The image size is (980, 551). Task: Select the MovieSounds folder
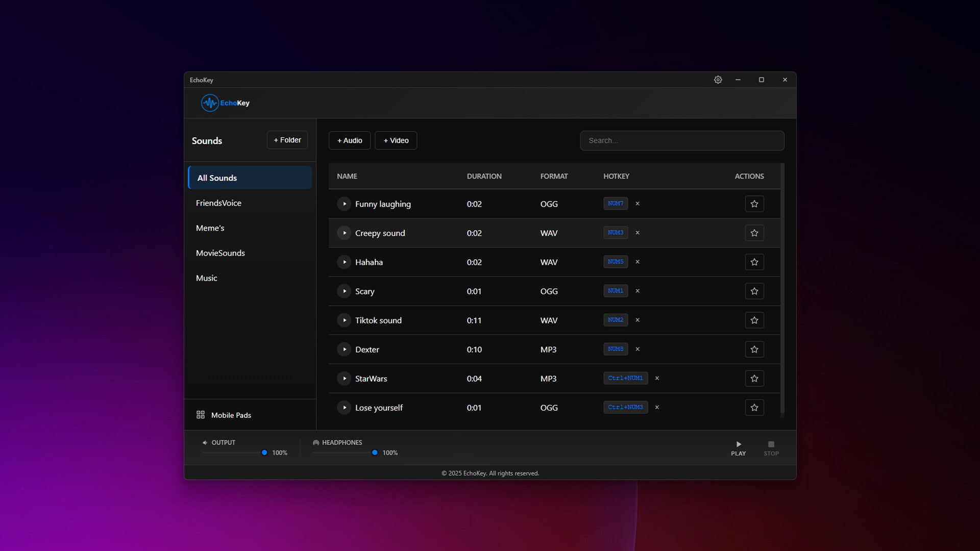pyautogui.click(x=220, y=253)
